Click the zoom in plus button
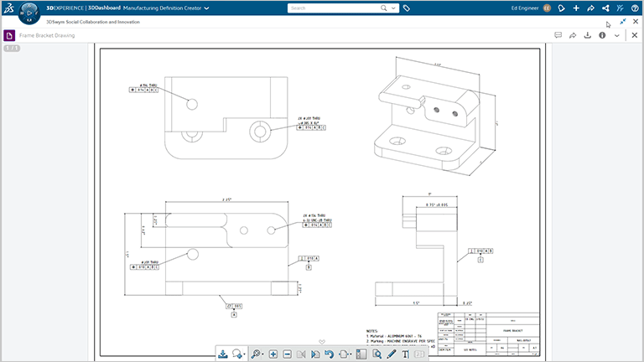This screenshot has height=362, width=644. [273, 354]
